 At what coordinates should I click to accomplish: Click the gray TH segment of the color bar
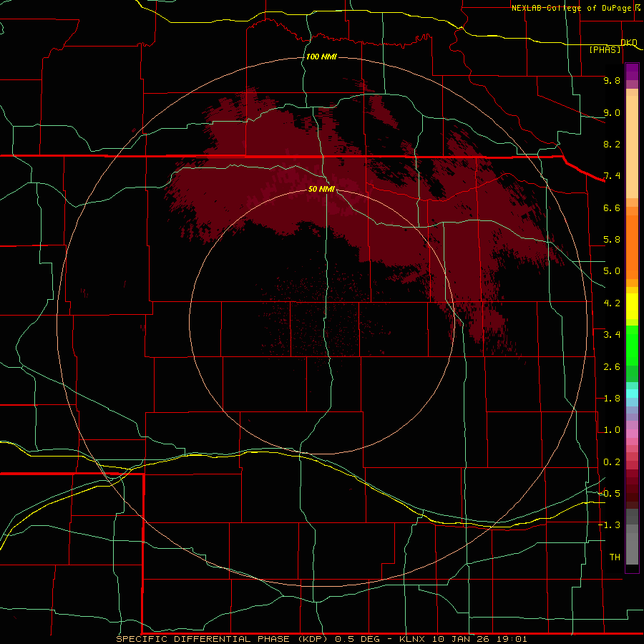632,549
